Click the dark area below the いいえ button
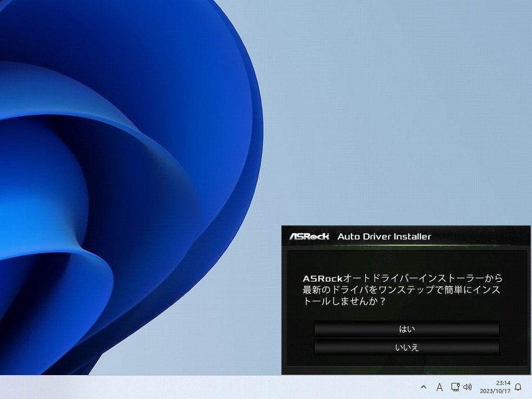 point(407,365)
